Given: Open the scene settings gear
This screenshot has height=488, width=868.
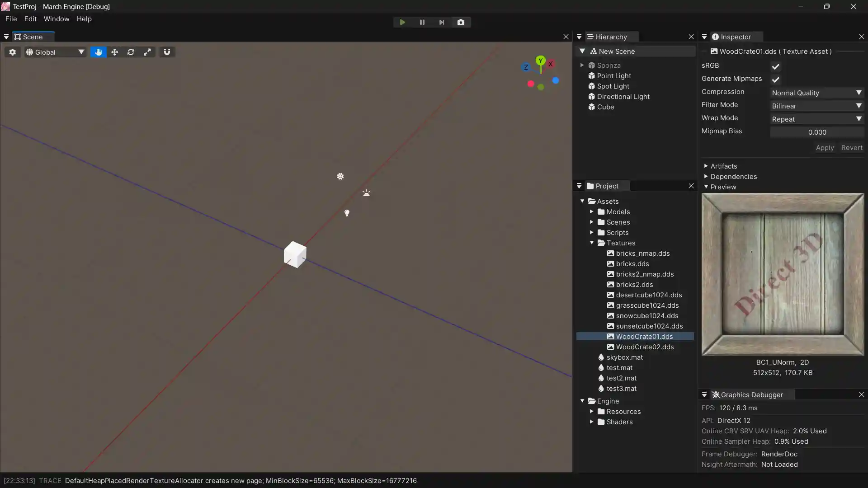Looking at the screenshot, I should pos(13,52).
